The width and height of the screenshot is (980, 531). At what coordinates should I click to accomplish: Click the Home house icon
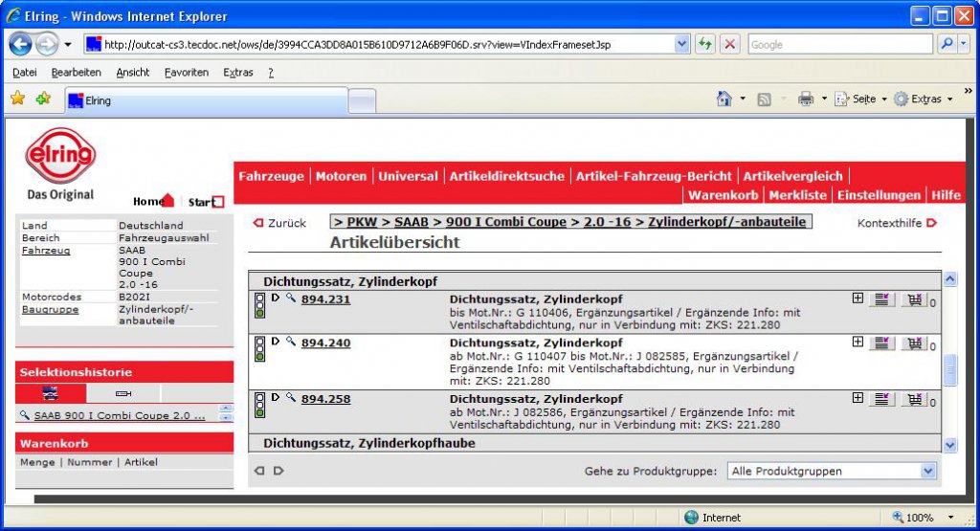[x=167, y=200]
